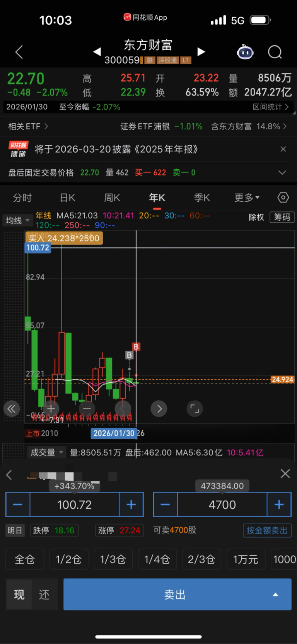Expand after-hours fixed price trading row
The height and width of the screenshot is (644, 297).
[x=282, y=172]
